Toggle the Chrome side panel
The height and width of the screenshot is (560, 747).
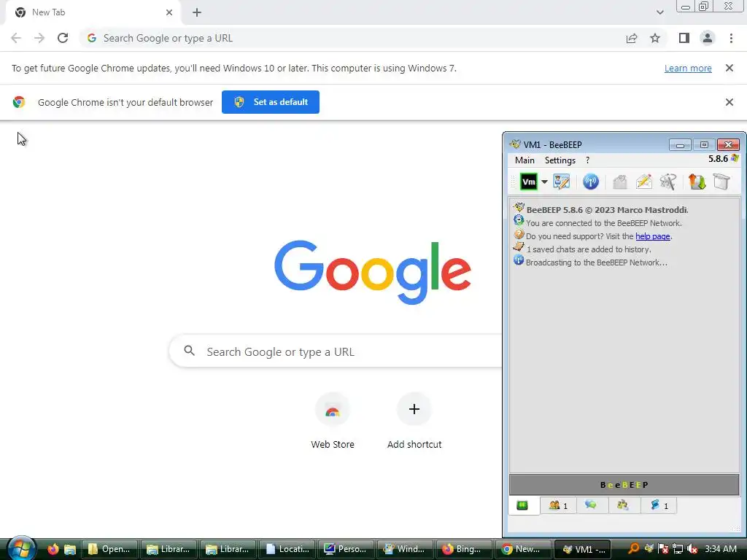point(684,38)
